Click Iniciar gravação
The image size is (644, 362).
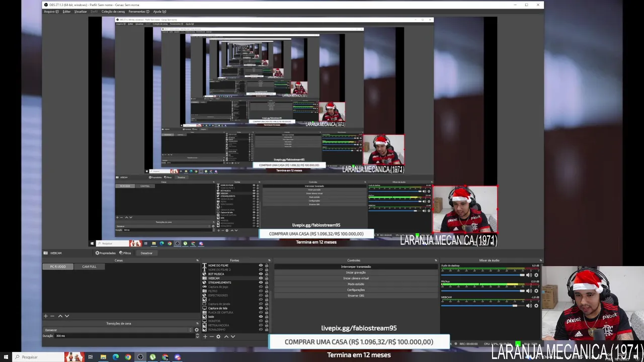click(356, 273)
